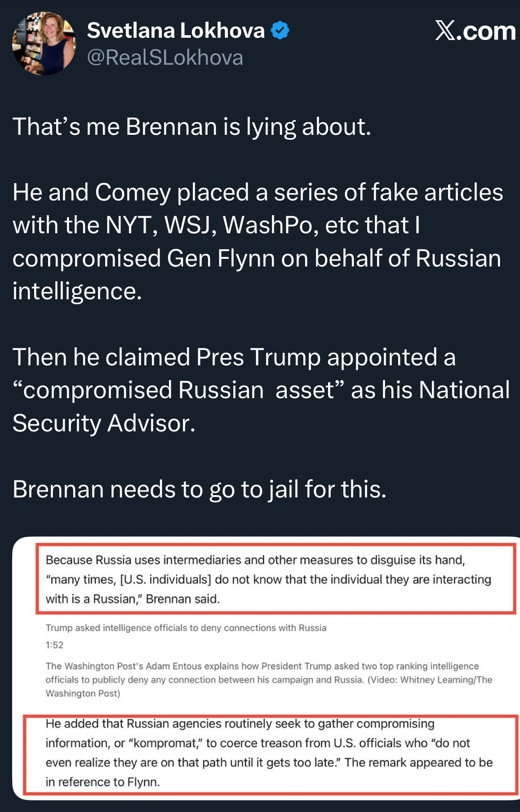Screen dimensions: 520x812
Task: Click Svetlana Lokhova's profile avatar photo
Action: coord(44,44)
